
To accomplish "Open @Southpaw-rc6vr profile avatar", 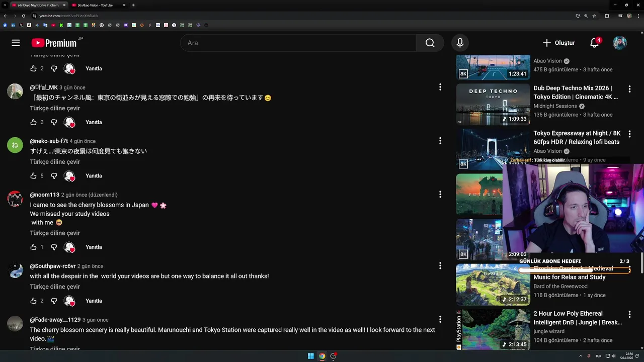I will click(15, 270).
